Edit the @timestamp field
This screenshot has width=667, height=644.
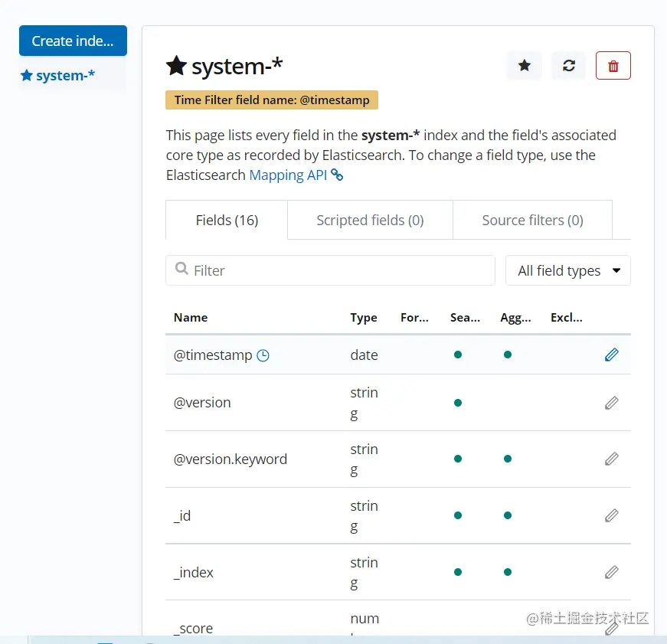[611, 355]
